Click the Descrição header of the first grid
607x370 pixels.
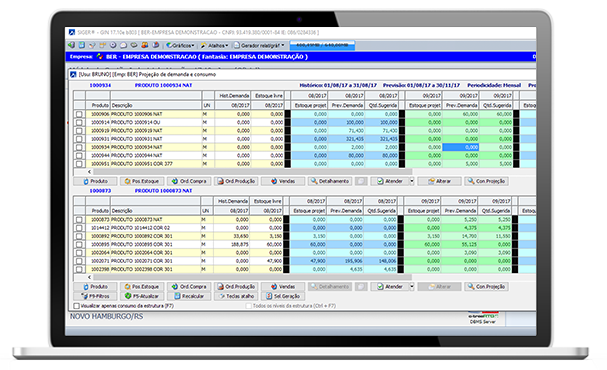156,105
